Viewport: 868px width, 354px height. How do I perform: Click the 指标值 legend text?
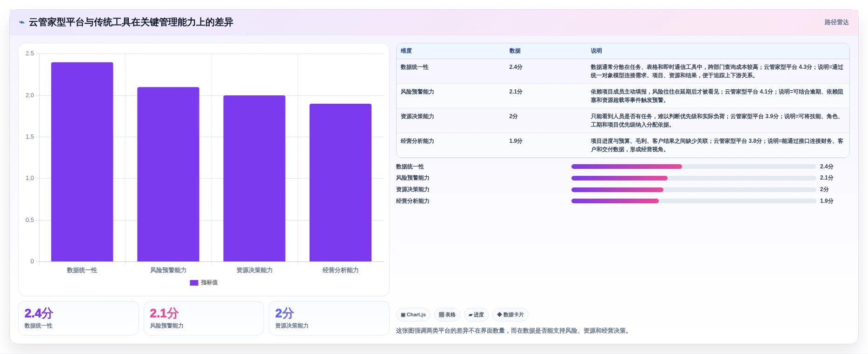(x=209, y=282)
